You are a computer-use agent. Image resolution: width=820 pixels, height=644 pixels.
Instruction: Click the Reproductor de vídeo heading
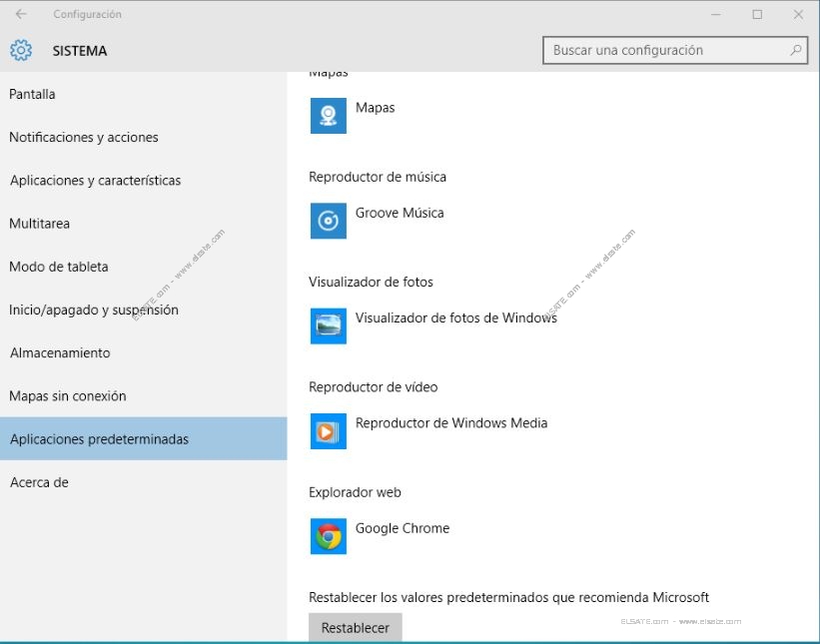(373, 386)
